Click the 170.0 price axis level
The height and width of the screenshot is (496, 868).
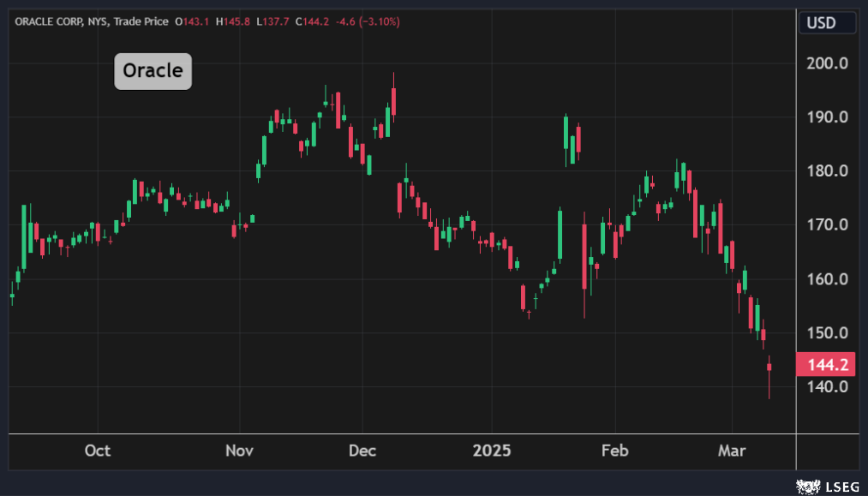828,225
